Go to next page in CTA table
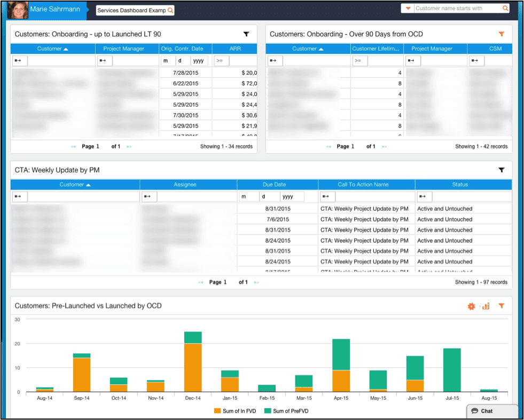The image size is (524, 420). [257, 282]
